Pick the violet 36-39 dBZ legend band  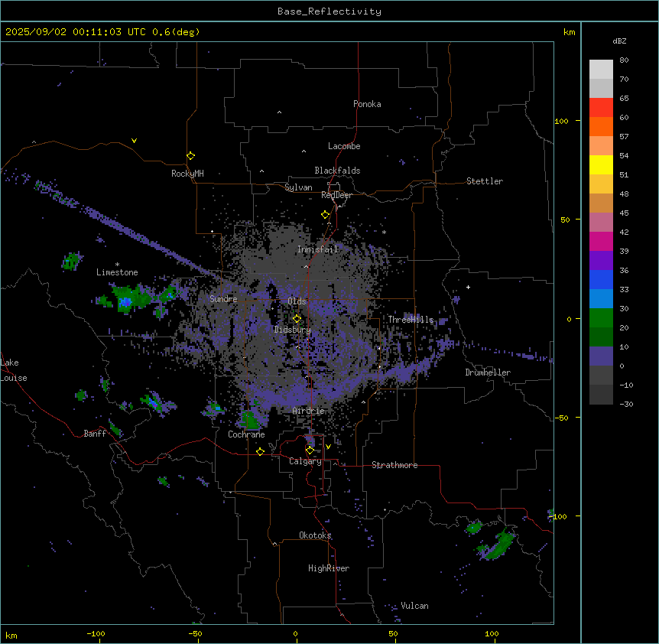[601, 261]
